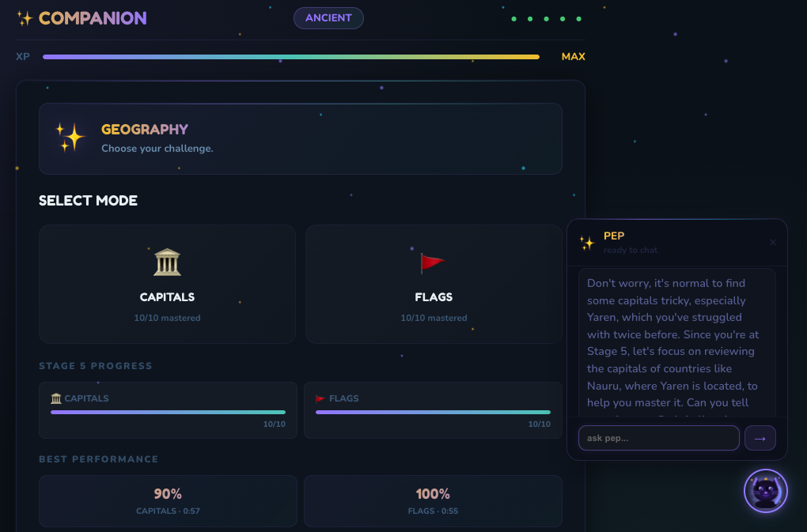Click the 90% Capitals best performance card
Screen dimensions: 807x532
168,500
